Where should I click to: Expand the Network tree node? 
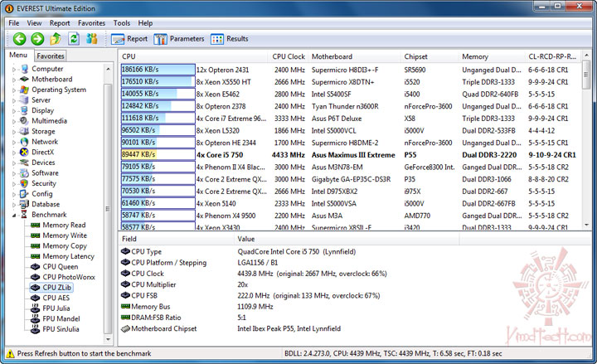(x=14, y=143)
